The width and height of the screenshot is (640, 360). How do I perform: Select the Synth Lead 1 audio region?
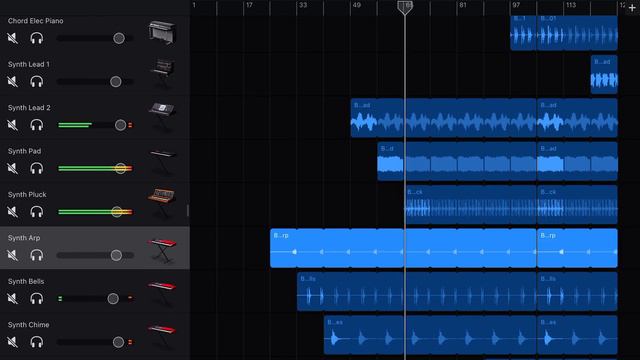click(x=604, y=74)
